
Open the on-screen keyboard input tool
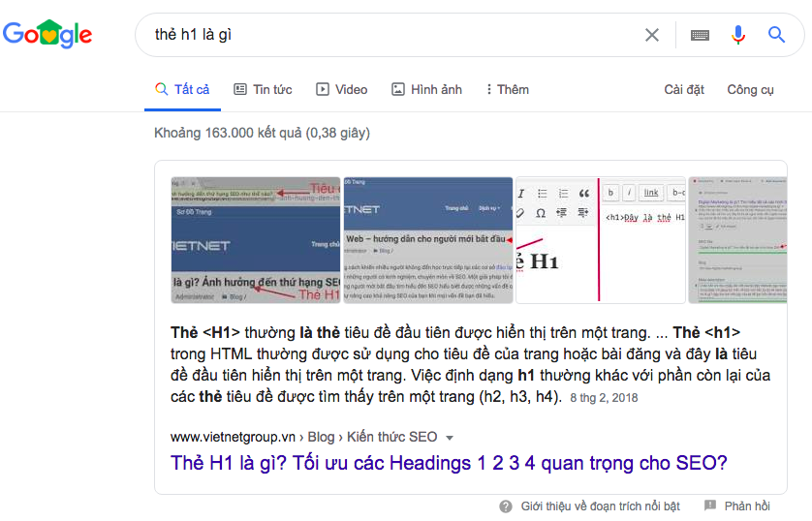pos(700,35)
